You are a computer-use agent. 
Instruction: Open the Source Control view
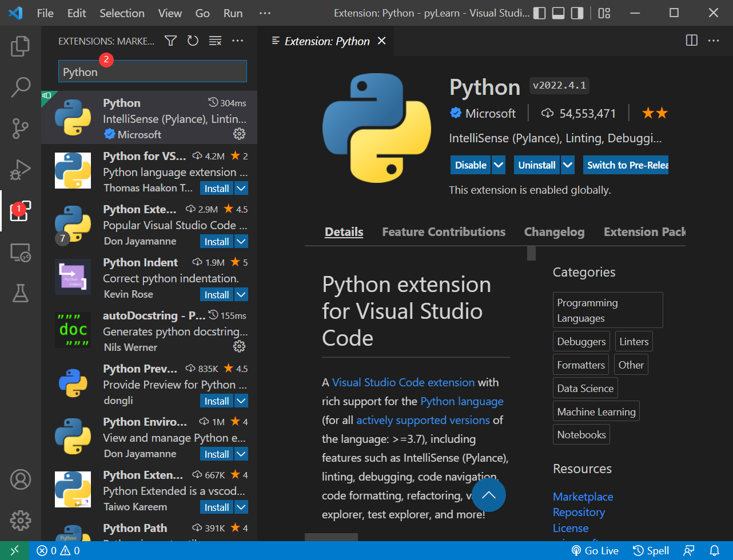point(21,129)
